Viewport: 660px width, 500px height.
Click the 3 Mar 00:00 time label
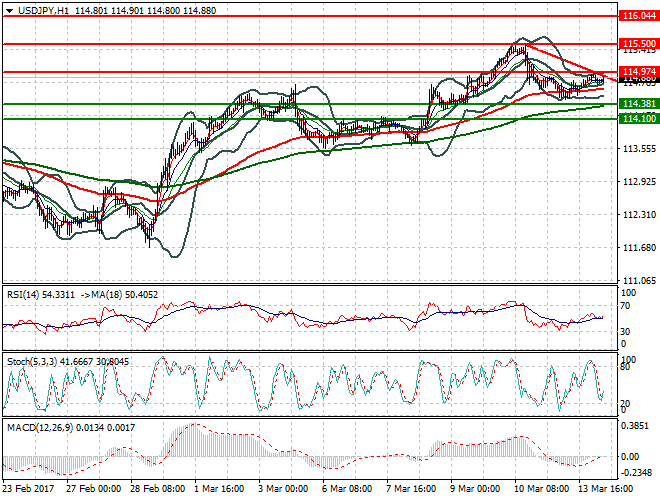click(283, 489)
